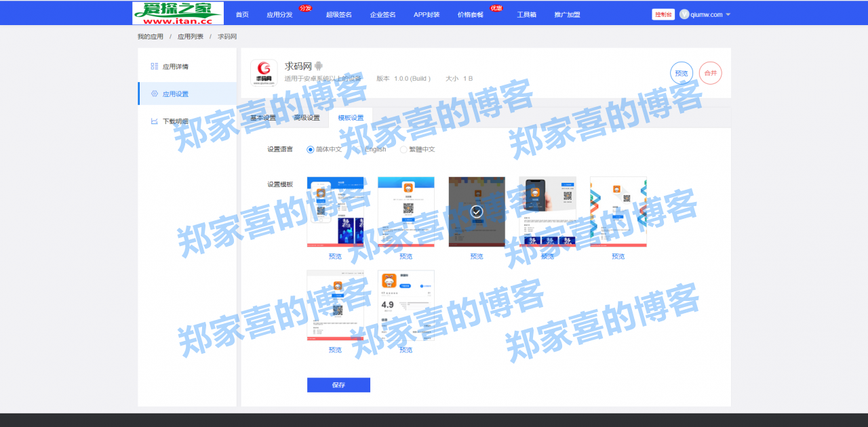Click the 爱探之家 itan.cc logo
The image size is (868, 427).
178,13
